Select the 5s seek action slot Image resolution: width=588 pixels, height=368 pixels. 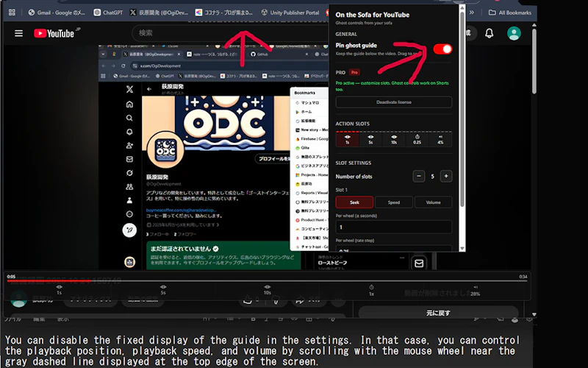tap(370, 139)
